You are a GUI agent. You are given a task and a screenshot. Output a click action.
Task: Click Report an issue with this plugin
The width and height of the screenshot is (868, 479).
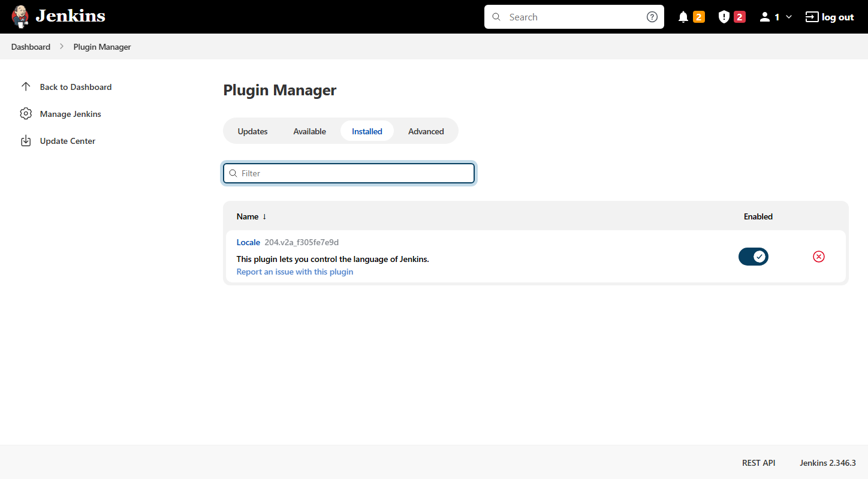[x=295, y=272]
